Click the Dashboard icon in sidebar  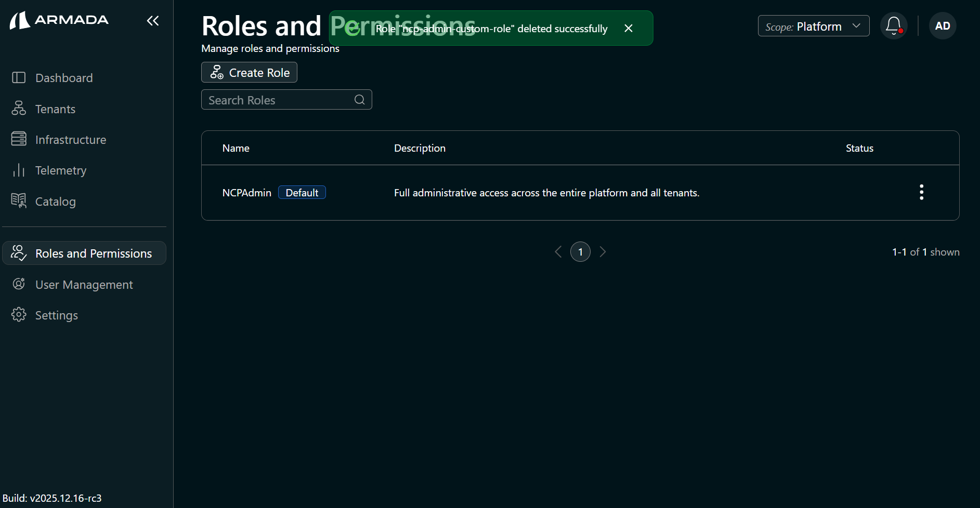point(19,78)
